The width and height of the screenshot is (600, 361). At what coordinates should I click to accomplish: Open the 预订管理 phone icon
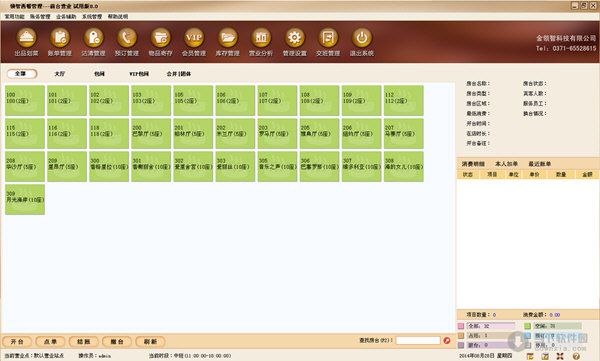[127, 38]
